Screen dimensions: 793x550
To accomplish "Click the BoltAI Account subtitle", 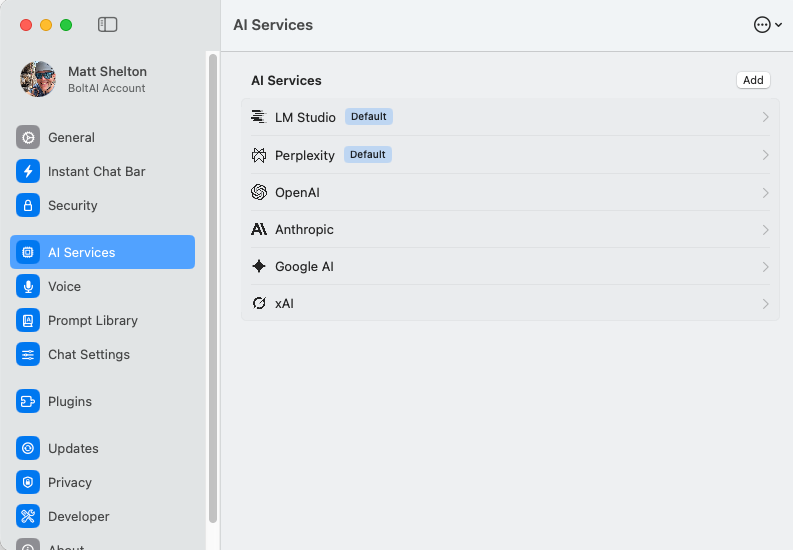I will (107, 88).
